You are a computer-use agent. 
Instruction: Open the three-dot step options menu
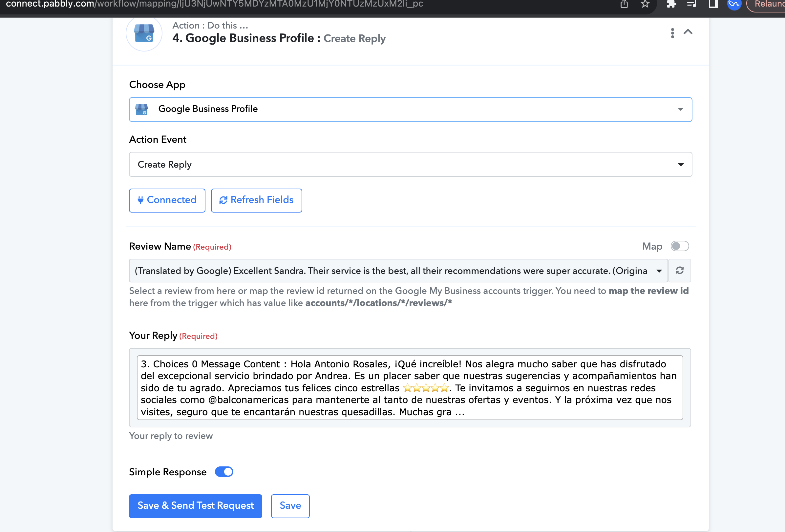672,33
